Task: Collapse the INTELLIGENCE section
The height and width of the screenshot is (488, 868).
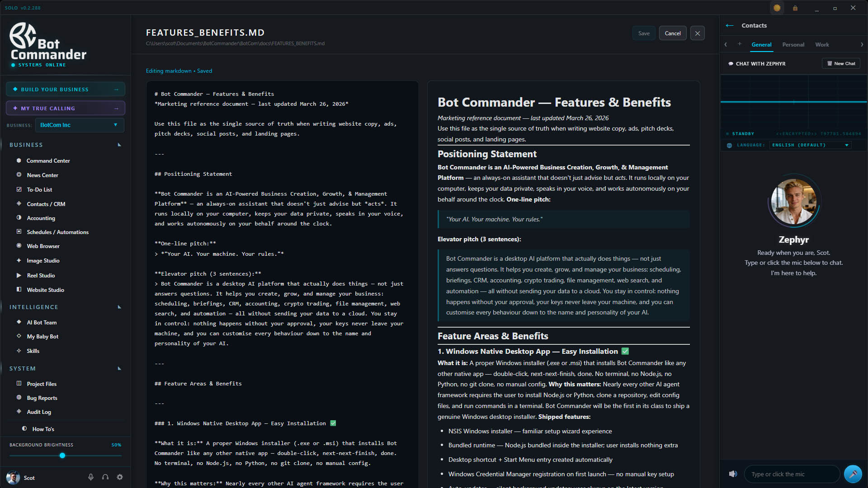Action: coord(119,307)
